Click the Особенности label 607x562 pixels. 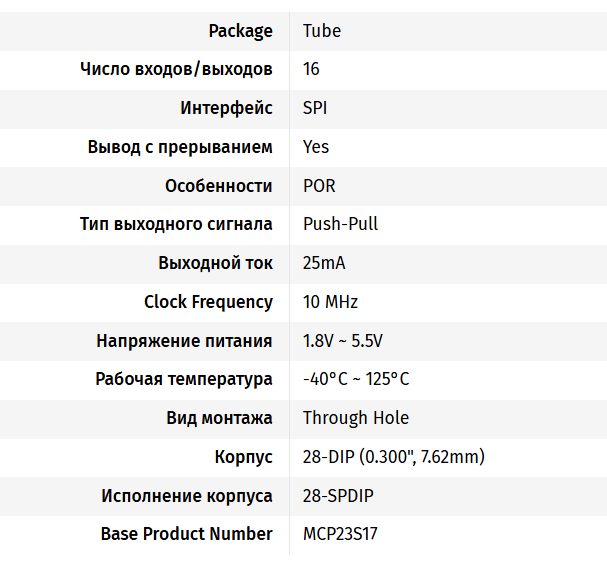tap(219, 186)
